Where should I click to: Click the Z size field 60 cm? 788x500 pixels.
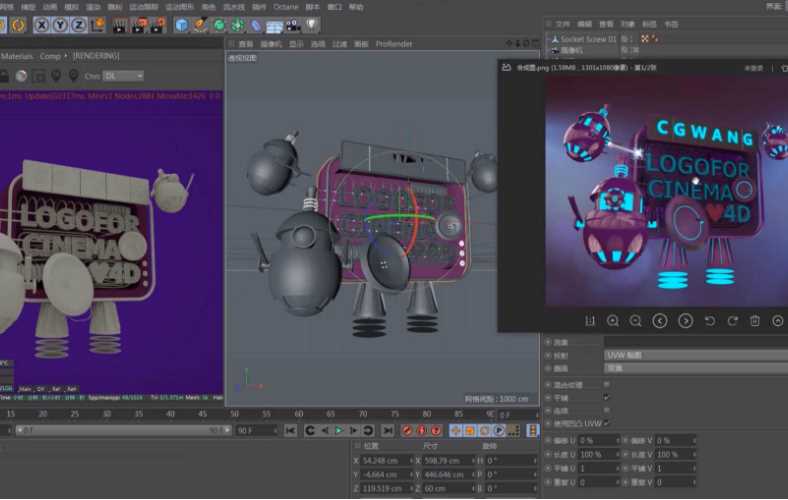tap(447, 488)
